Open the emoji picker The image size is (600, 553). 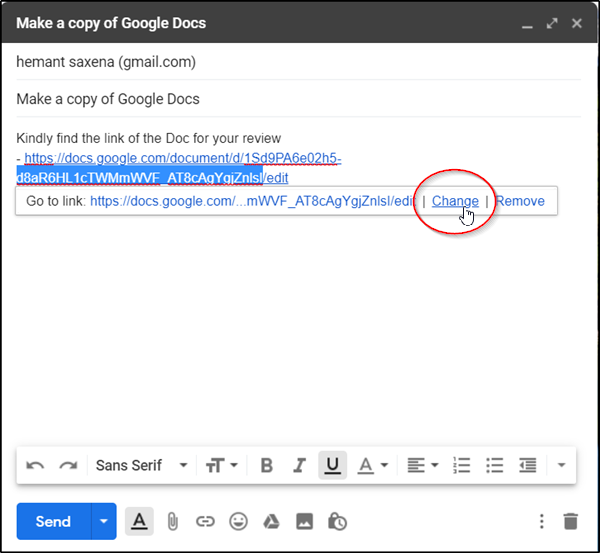238,521
